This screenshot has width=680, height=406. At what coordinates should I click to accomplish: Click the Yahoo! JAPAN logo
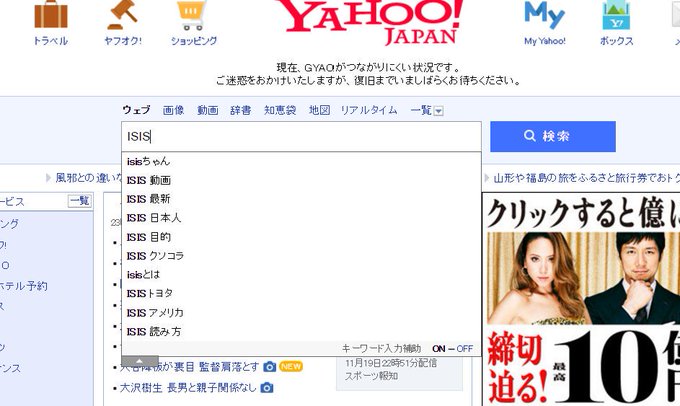370,22
